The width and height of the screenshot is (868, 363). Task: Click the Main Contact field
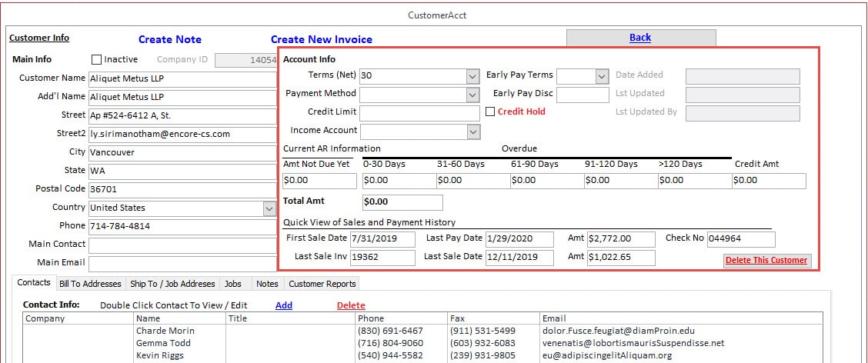(x=182, y=245)
